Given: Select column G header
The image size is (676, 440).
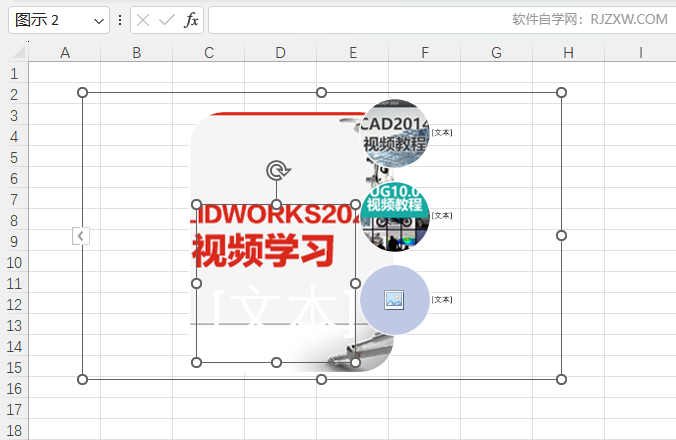Looking at the screenshot, I should 497,53.
